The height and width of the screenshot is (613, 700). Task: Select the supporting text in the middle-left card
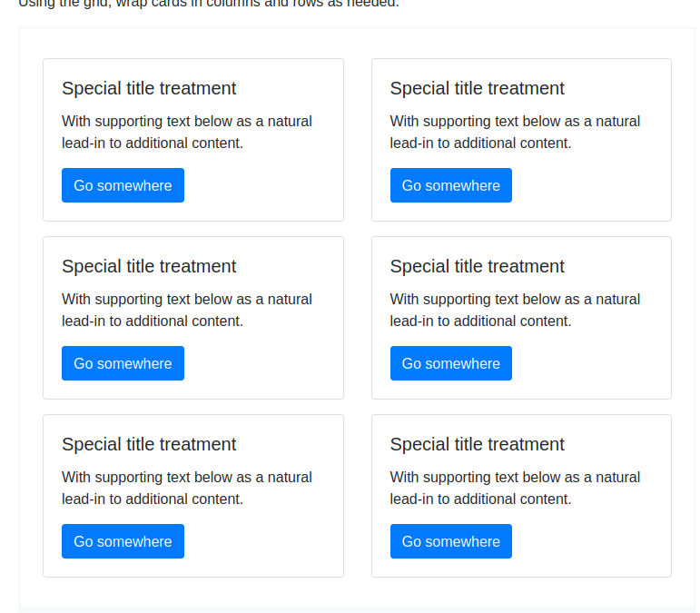[186, 310]
